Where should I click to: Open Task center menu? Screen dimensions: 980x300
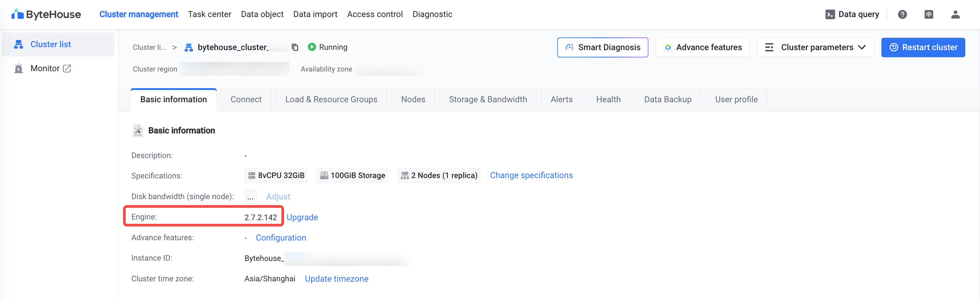click(x=209, y=14)
